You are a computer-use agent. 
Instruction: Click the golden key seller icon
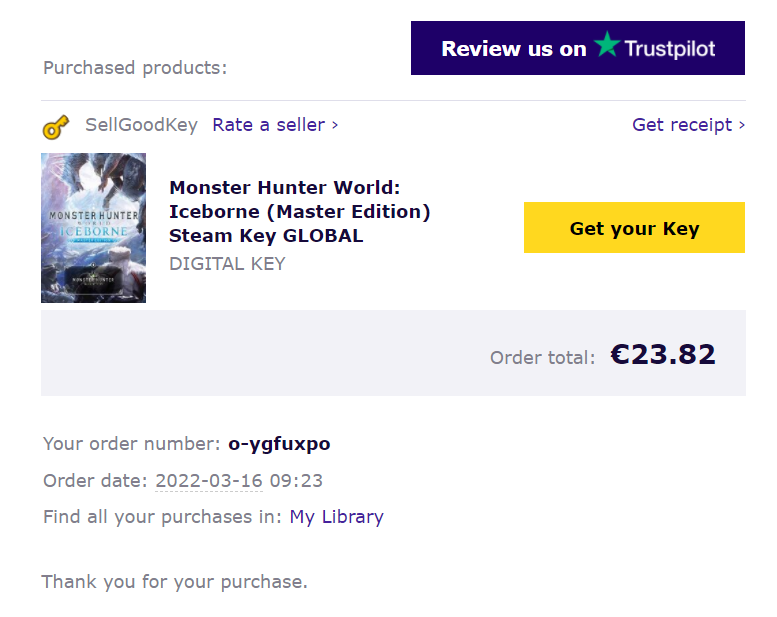coord(56,127)
